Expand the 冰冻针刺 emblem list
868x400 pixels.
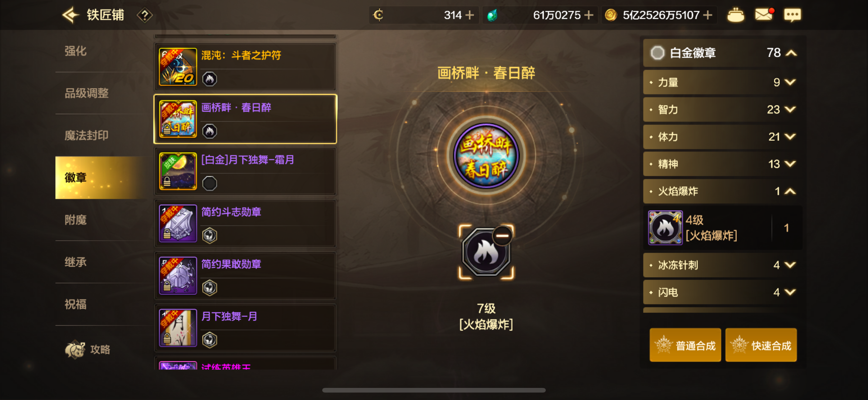pos(790,265)
